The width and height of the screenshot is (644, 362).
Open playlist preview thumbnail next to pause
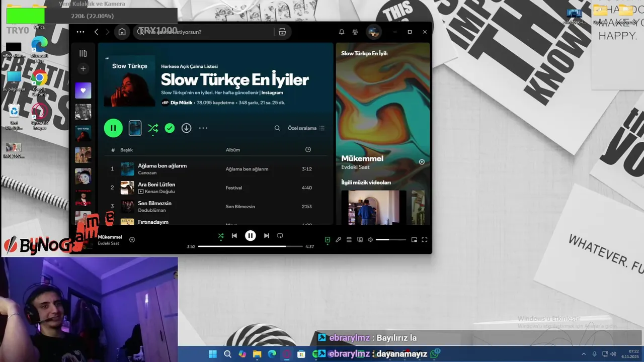[135, 128]
